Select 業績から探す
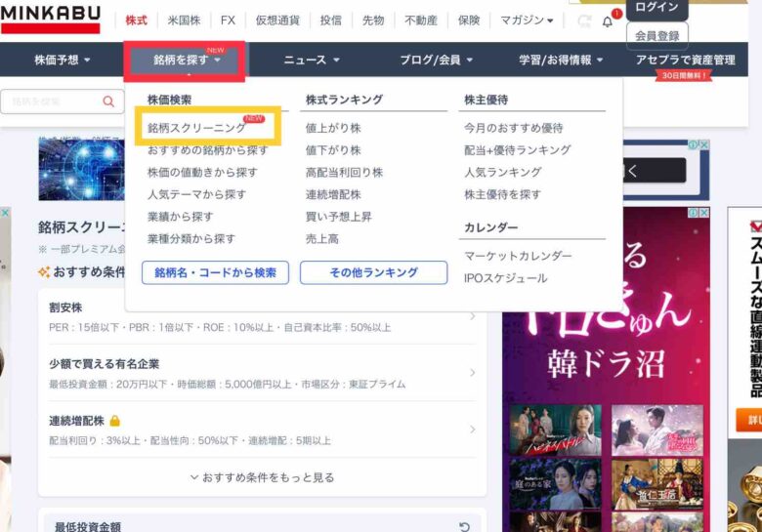Image resolution: width=762 pixels, height=532 pixels. (x=180, y=217)
